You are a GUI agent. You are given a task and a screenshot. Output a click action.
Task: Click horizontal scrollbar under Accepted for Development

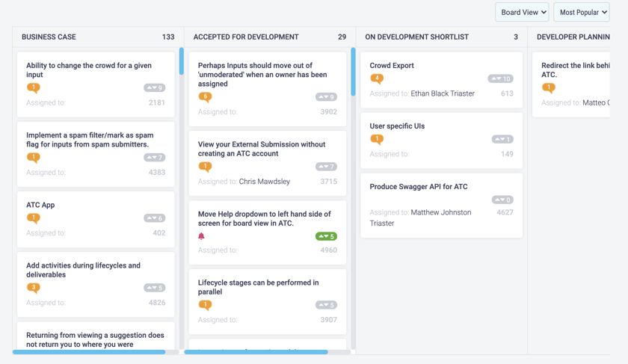click(256, 352)
